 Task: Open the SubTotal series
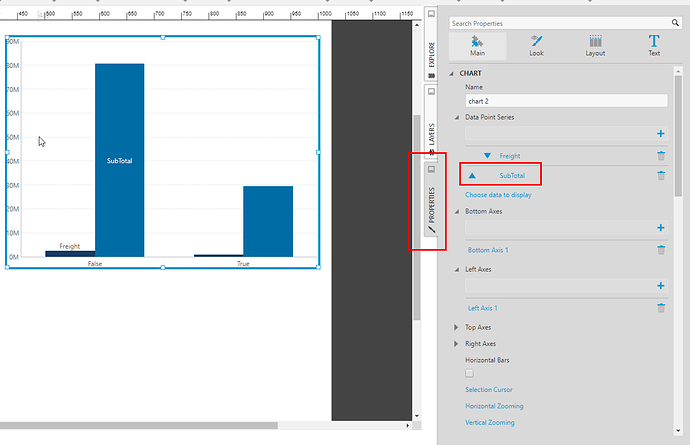(512, 175)
